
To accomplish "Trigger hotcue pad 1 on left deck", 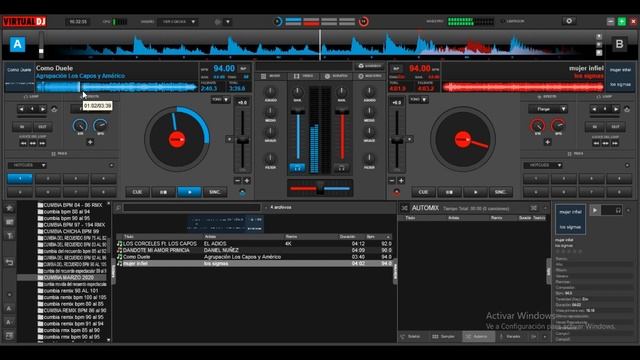I will pos(20,179).
